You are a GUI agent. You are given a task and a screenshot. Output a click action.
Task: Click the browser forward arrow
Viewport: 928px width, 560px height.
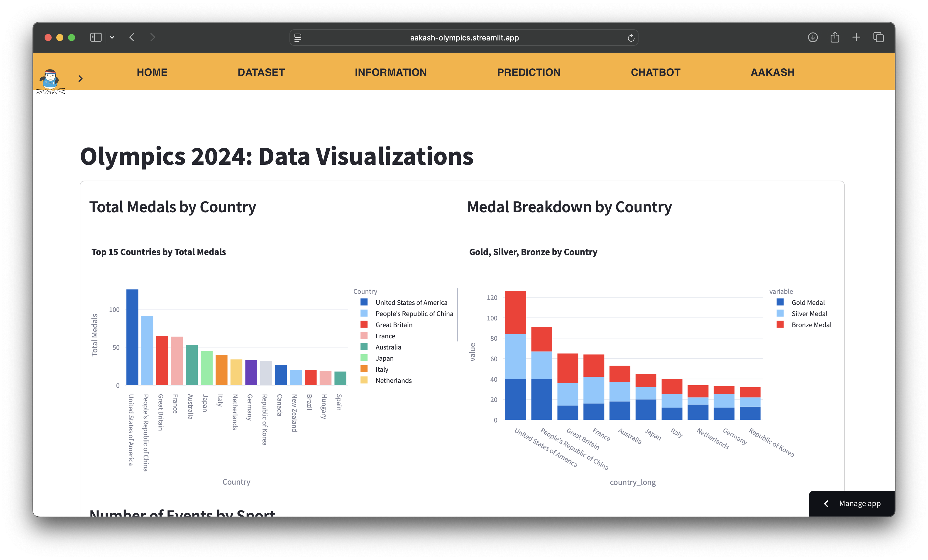[x=153, y=37]
